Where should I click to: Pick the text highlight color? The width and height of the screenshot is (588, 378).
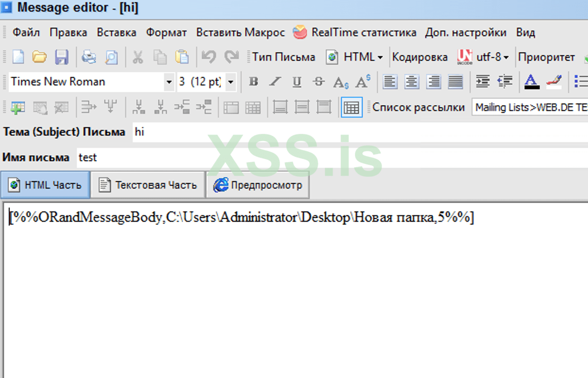(554, 81)
